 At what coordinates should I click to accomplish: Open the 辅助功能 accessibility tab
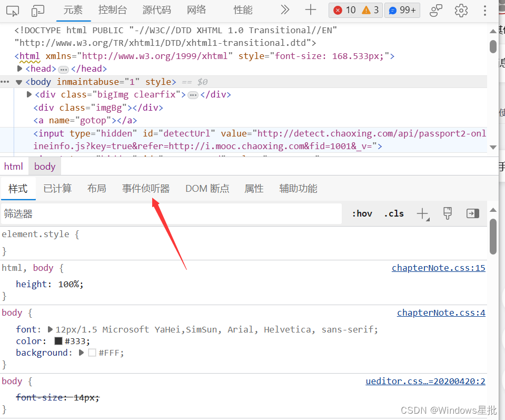298,189
